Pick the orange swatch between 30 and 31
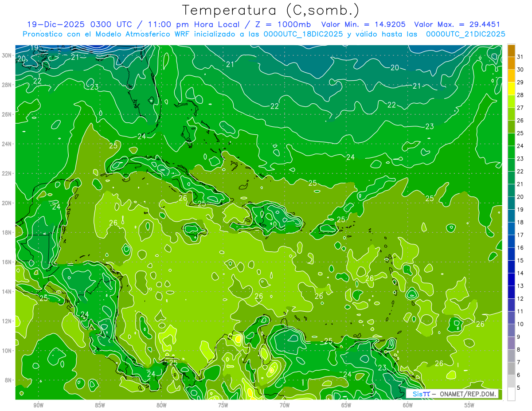Viewport: 532px width, 411px height. tap(511, 63)
